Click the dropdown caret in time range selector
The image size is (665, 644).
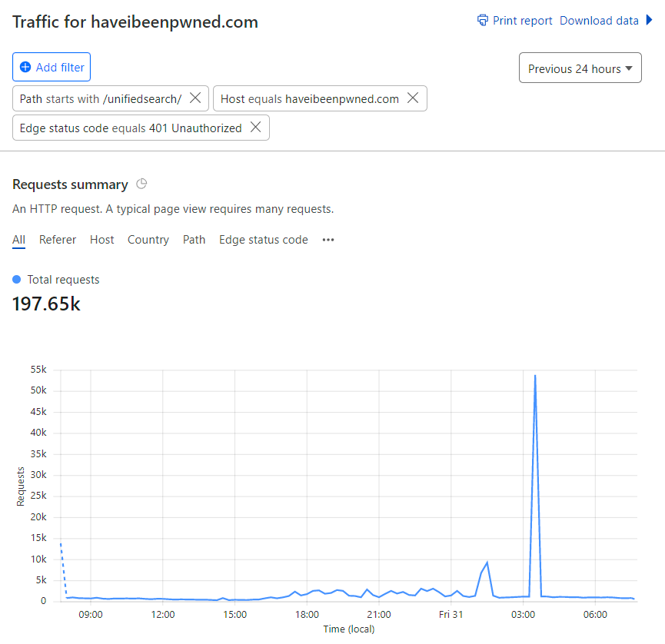coord(629,68)
